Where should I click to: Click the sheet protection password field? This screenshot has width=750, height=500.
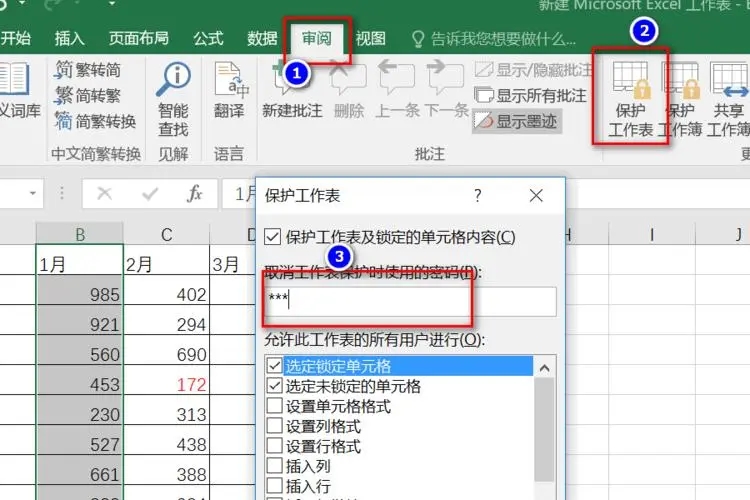tap(410, 300)
